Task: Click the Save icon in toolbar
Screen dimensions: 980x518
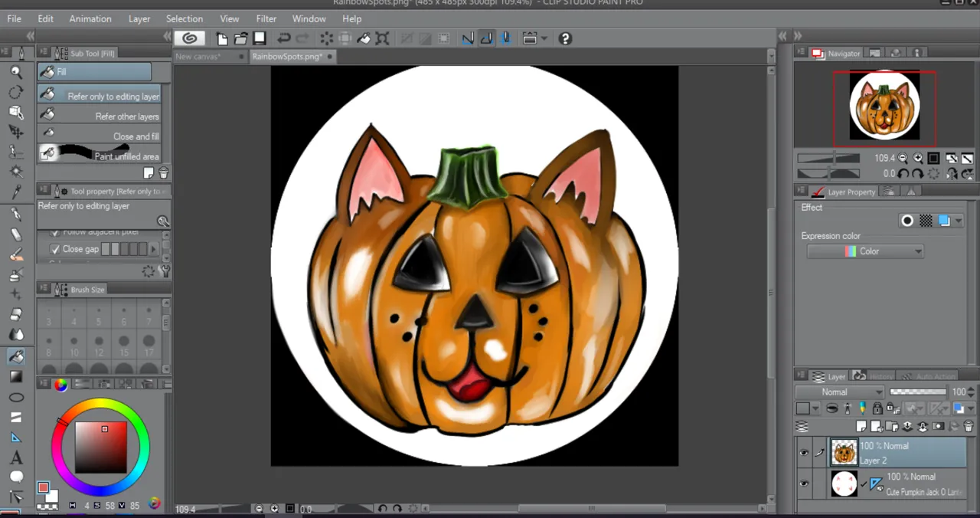Action: (260, 38)
